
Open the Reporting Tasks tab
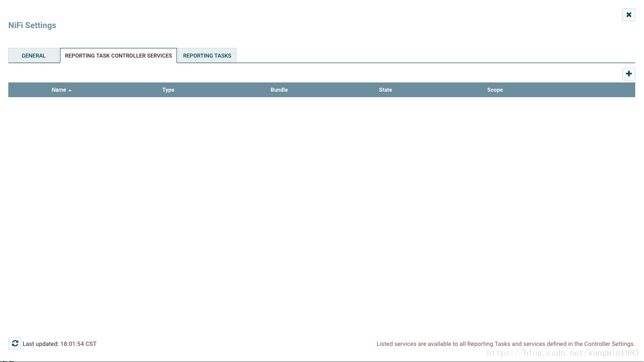click(207, 56)
